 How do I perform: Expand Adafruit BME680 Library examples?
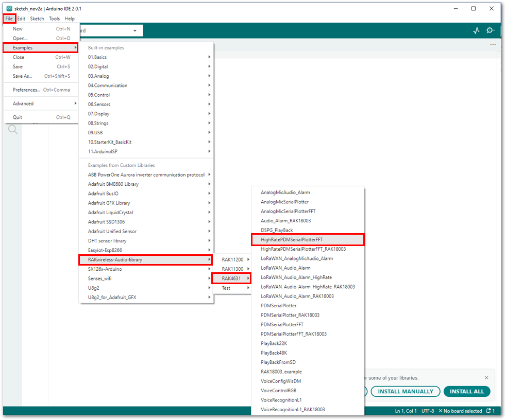click(x=146, y=184)
